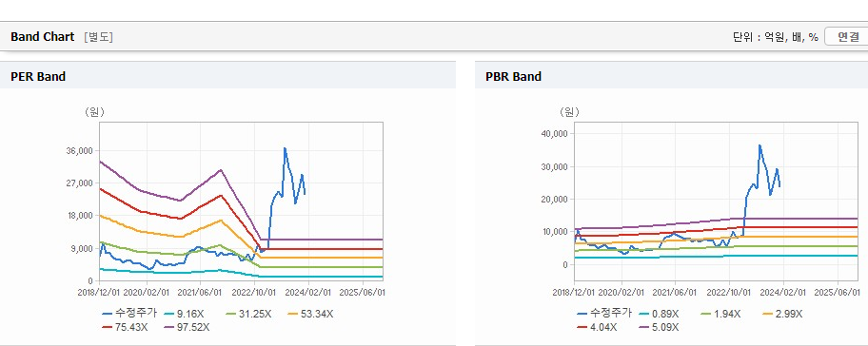Toggle 4.04X series in PBR legend

tap(598, 327)
